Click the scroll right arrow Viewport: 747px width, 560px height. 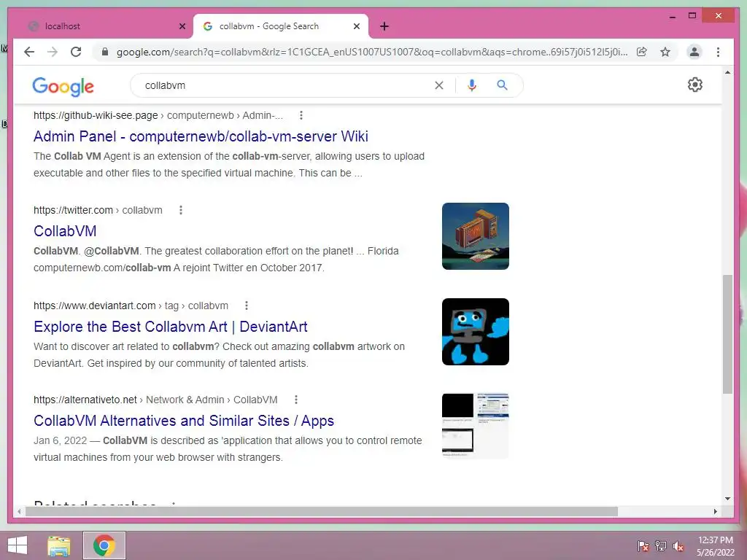tap(715, 511)
